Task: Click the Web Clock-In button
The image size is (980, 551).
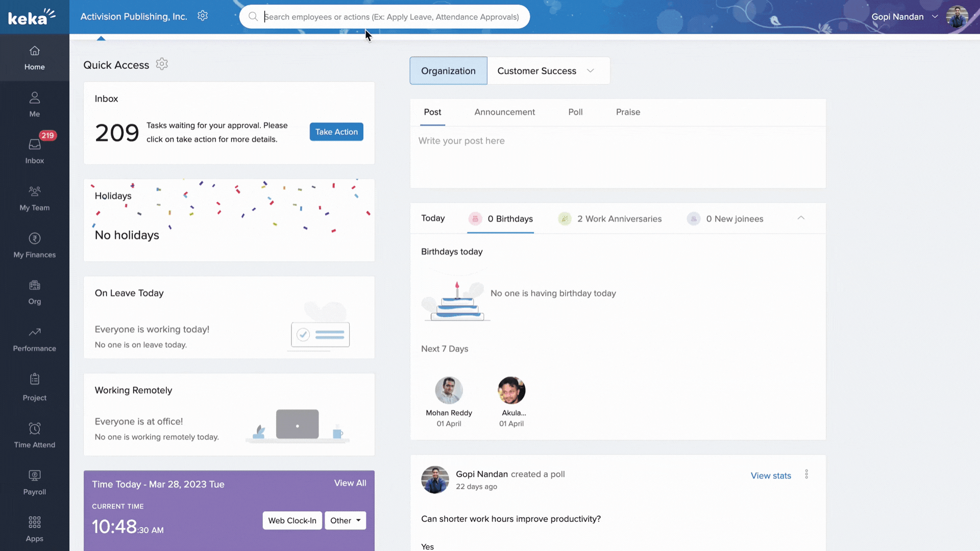Action: point(292,520)
